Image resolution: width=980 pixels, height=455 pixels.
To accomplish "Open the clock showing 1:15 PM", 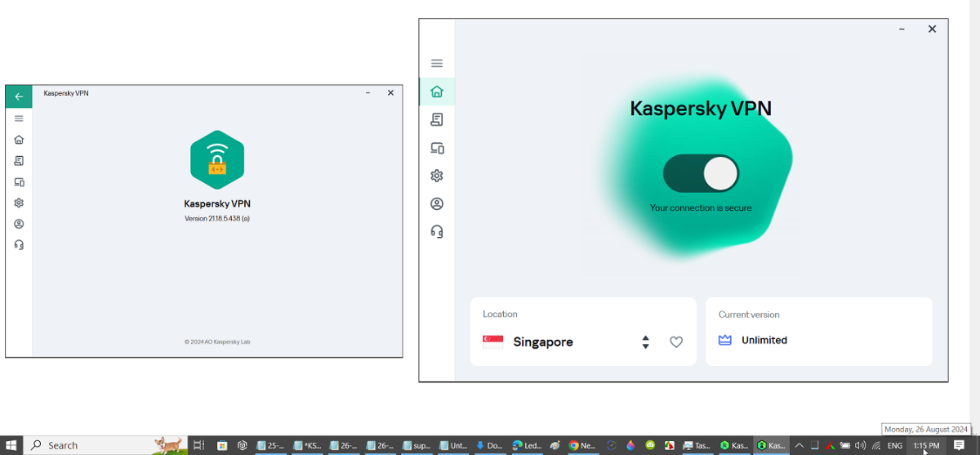I will click(x=926, y=445).
